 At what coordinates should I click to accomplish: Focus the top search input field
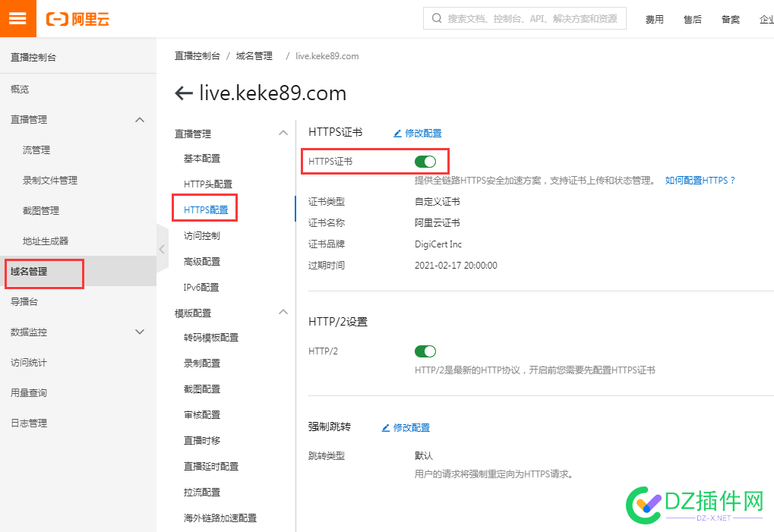(525, 18)
